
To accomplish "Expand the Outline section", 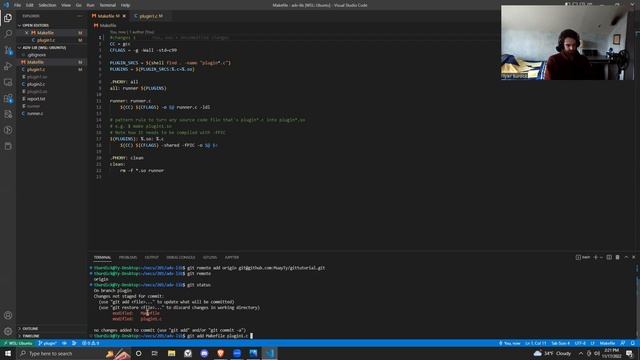I will coord(30,329).
